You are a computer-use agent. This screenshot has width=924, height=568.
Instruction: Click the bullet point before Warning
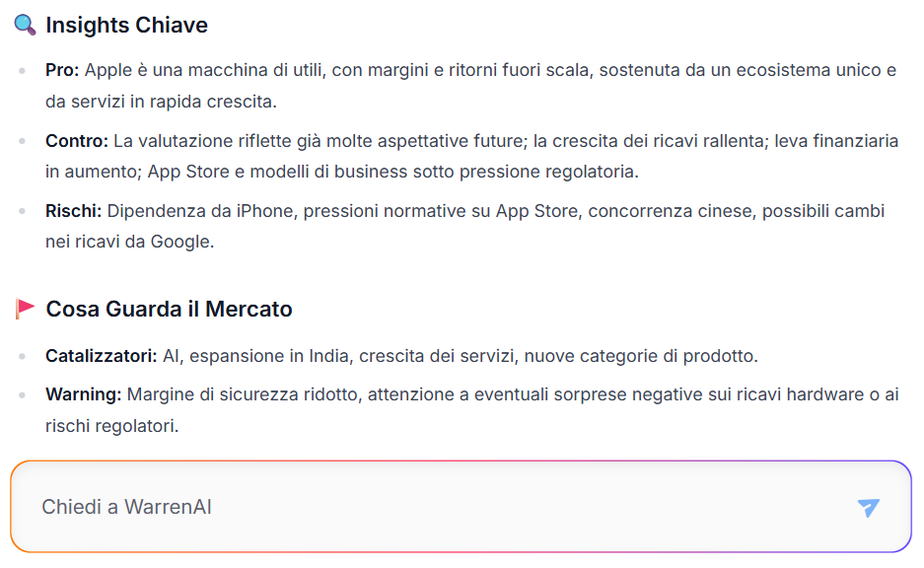click(23, 394)
